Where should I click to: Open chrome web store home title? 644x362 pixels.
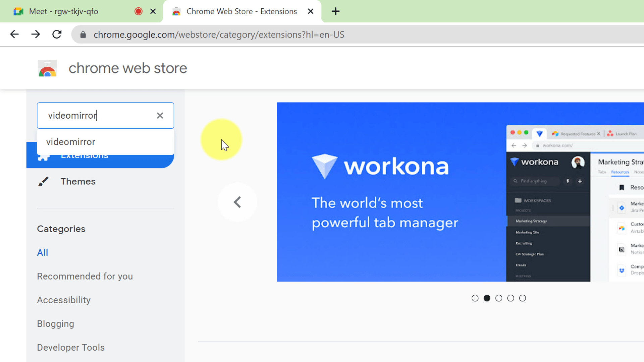point(128,68)
